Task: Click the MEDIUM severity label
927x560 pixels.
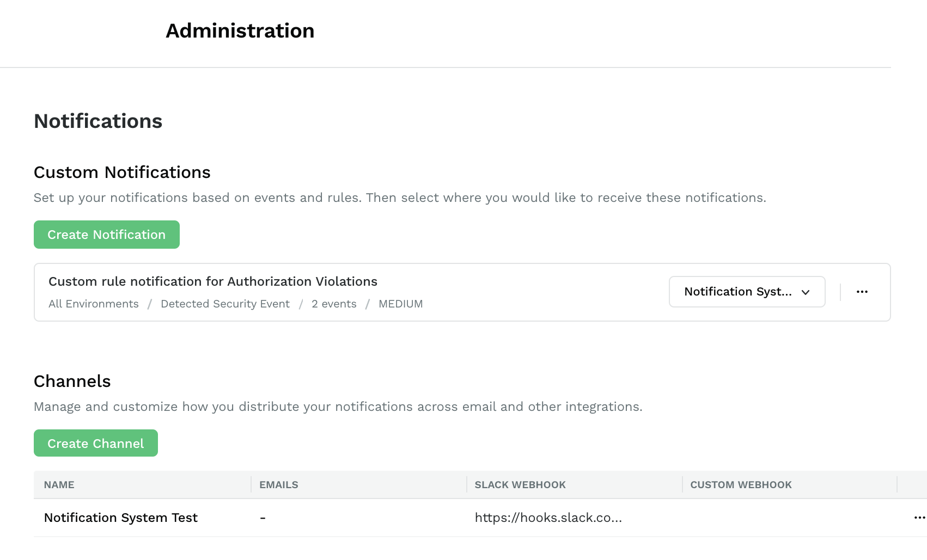Action: point(400,304)
